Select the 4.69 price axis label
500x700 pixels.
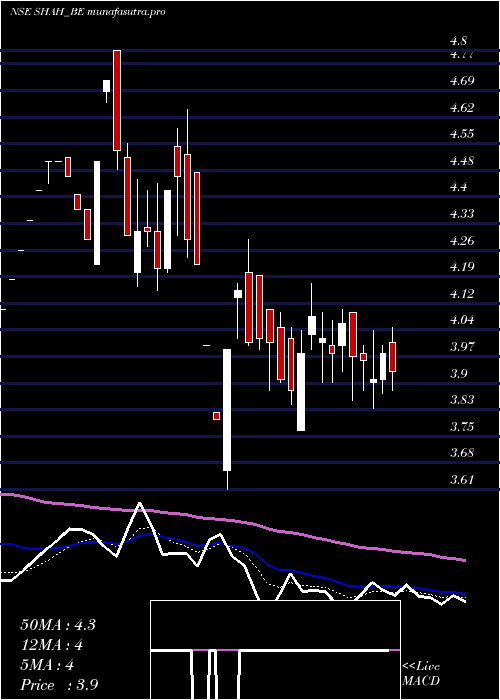click(462, 81)
